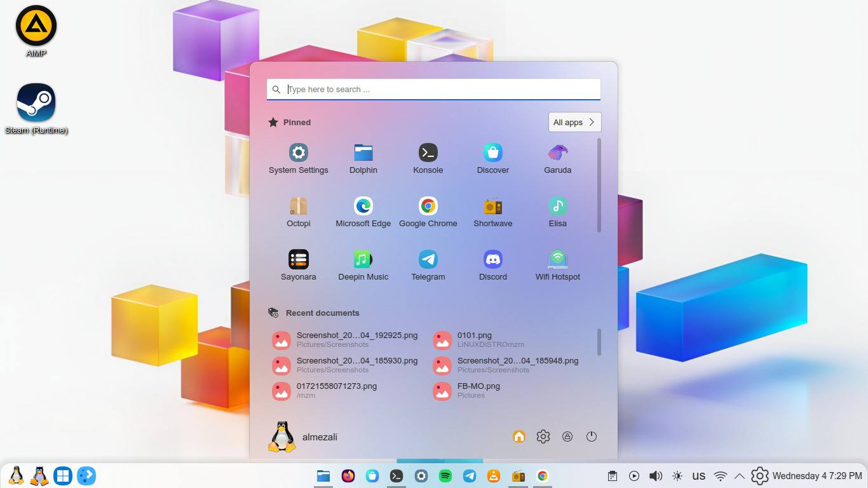Click the search field in the menu

(433, 89)
